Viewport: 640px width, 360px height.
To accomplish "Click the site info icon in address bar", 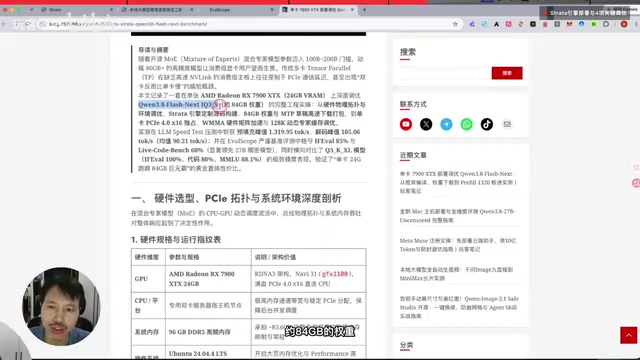I will point(42,24).
